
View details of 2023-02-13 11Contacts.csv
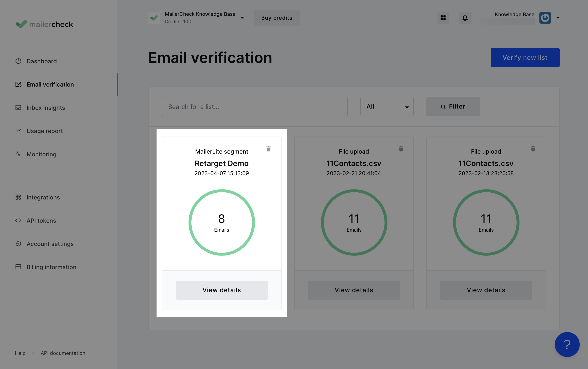tap(486, 290)
